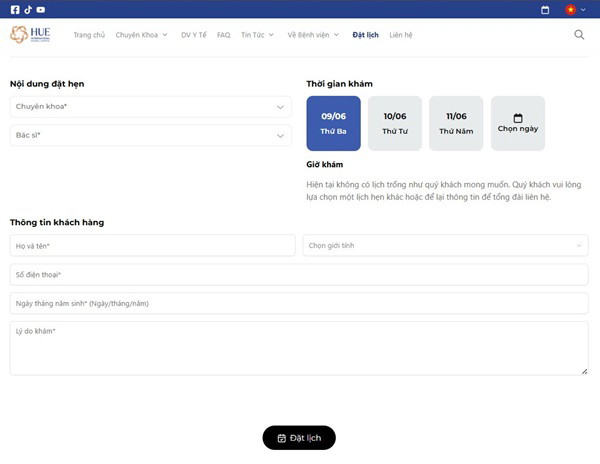The width and height of the screenshot is (600, 464).
Task: Expand the language selector chevron
Action: coord(583,10)
